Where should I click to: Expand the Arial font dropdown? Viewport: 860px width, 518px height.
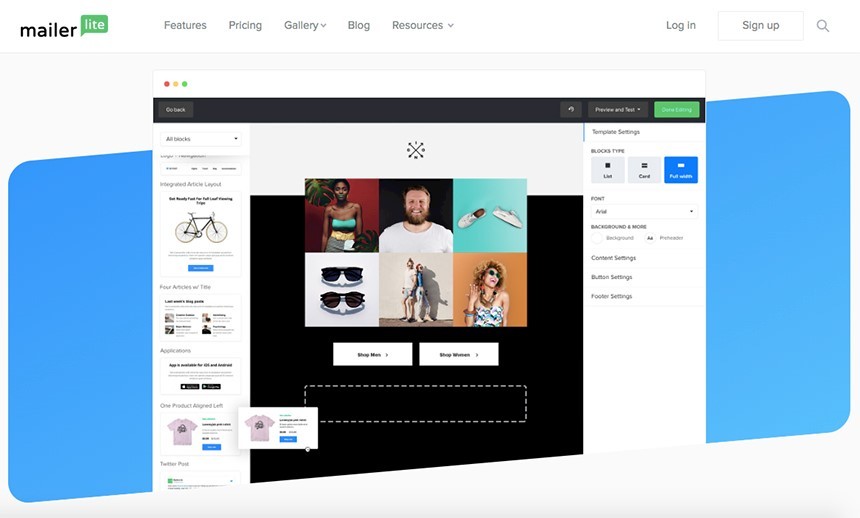644,212
